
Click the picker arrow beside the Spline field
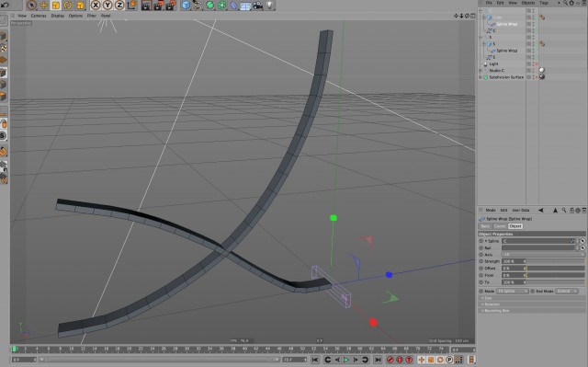[x=582, y=241]
